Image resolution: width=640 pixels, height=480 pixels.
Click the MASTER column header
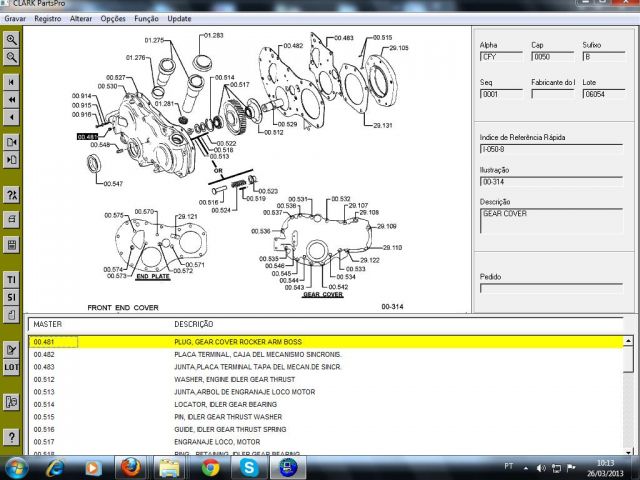(x=48, y=324)
